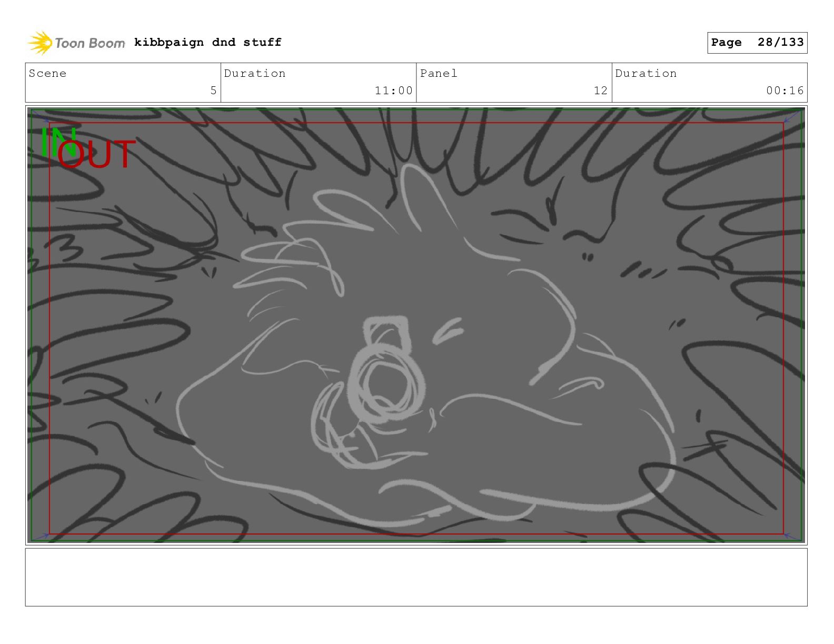
Task: Click the 'Scene' label
Action: click(47, 73)
